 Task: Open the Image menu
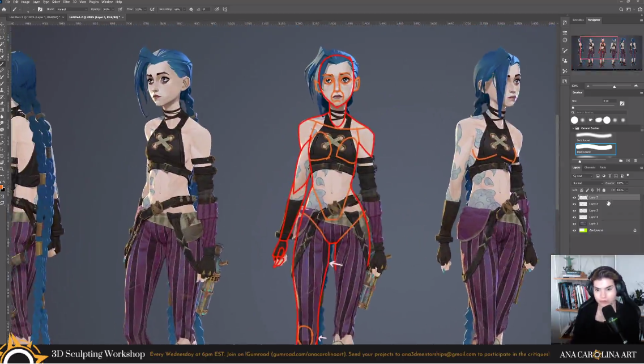tap(25, 2)
